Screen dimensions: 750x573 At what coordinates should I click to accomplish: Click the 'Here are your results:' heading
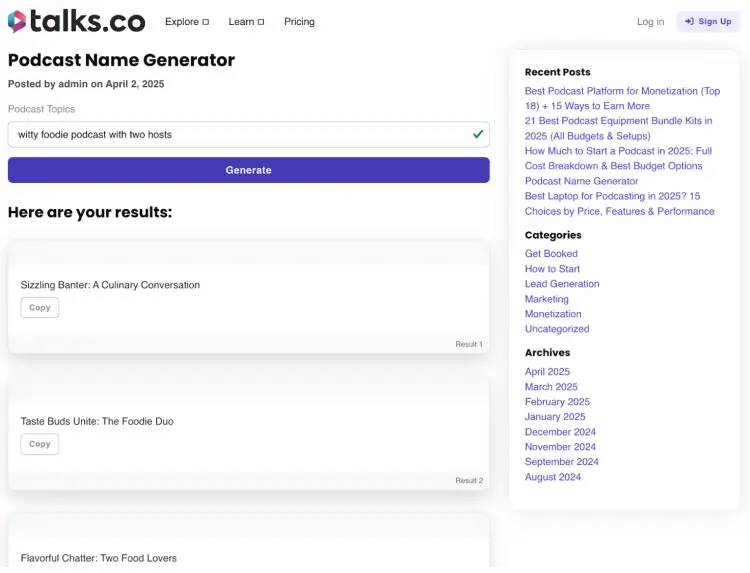tap(90, 212)
